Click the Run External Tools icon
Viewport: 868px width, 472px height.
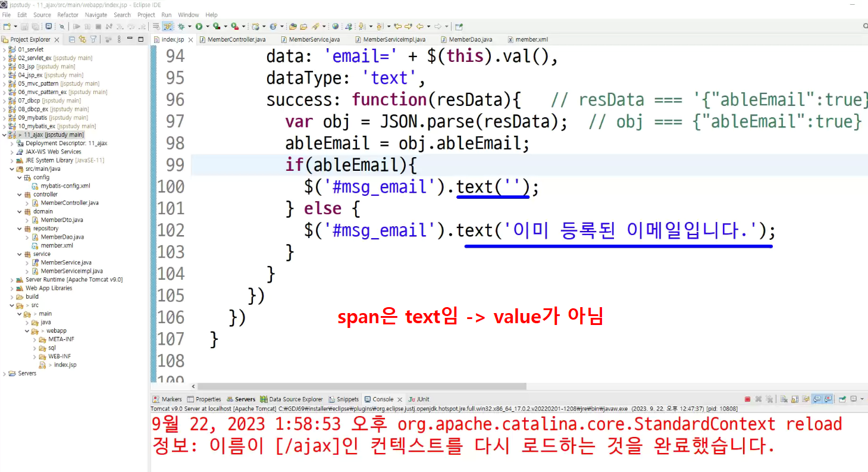coord(234,26)
